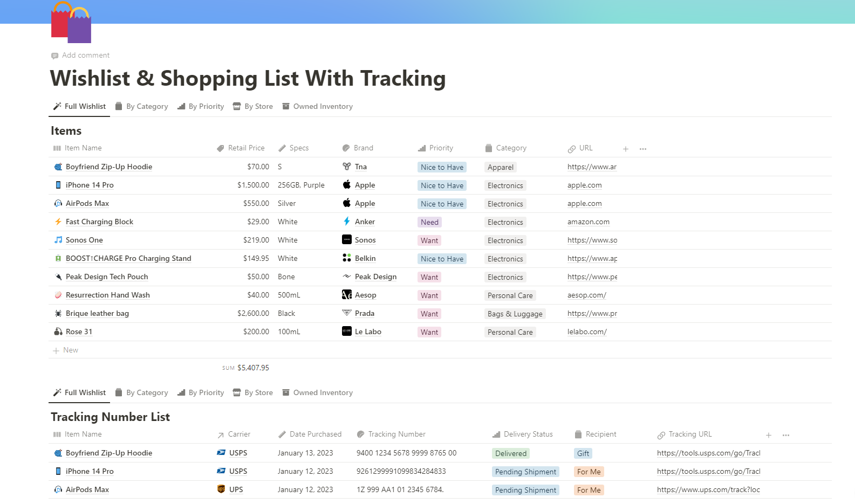
Task: Open the Peak Design brand page
Action: click(375, 277)
